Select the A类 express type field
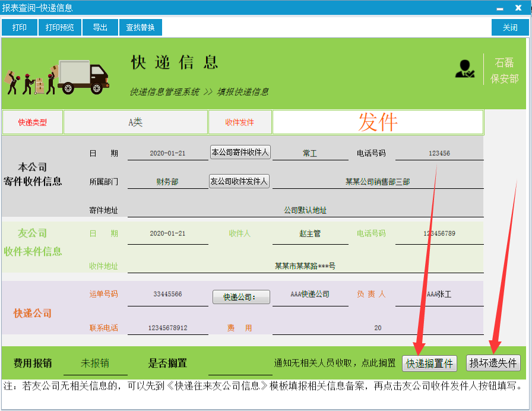Image resolution: width=532 pixels, height=411 pixels. (135, 122)
